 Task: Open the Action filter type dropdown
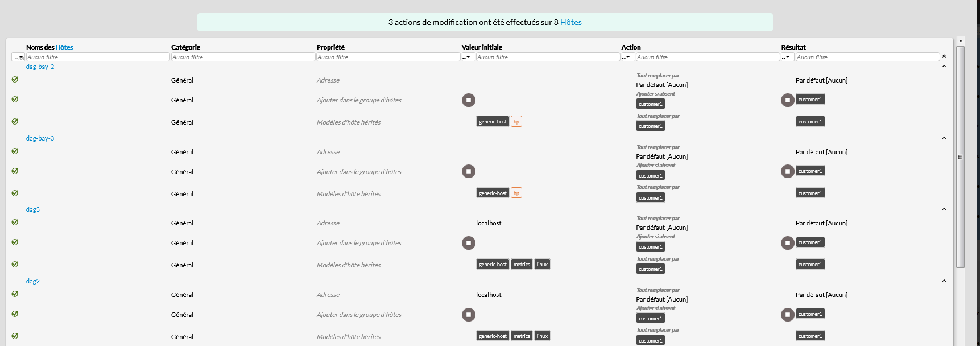pos(627,57)
